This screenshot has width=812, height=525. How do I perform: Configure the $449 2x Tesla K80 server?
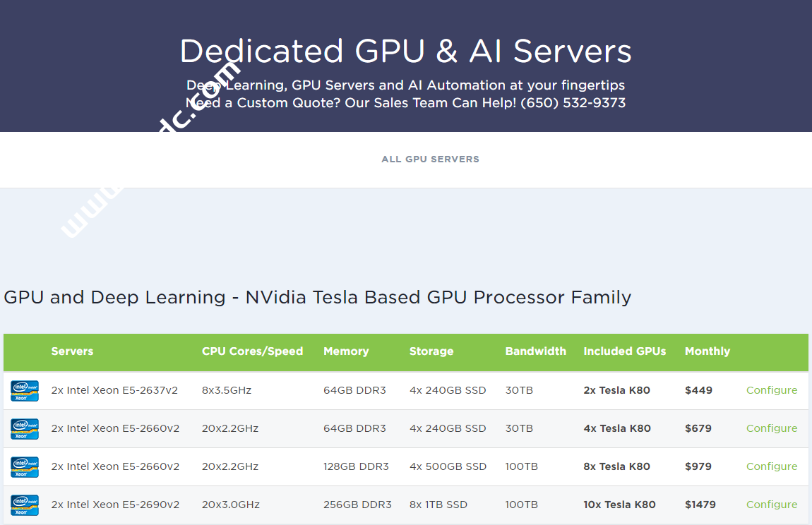pos(772,390)
